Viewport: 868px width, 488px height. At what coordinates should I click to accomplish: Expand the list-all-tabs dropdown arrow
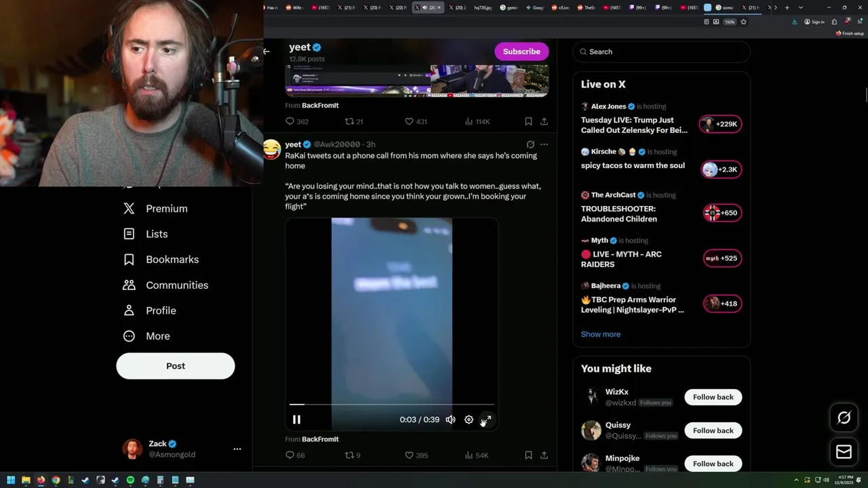tap(801, 7)
